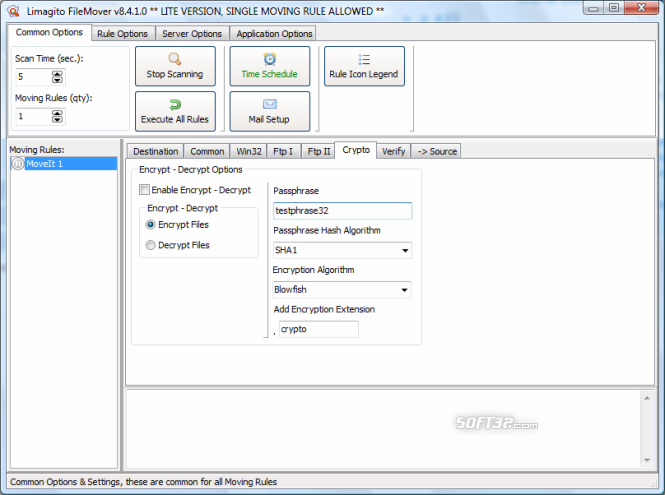The height and width of the screenshot is (495, 665).
Task: Click the status bar text about Common Options
Action: [143, 482]
